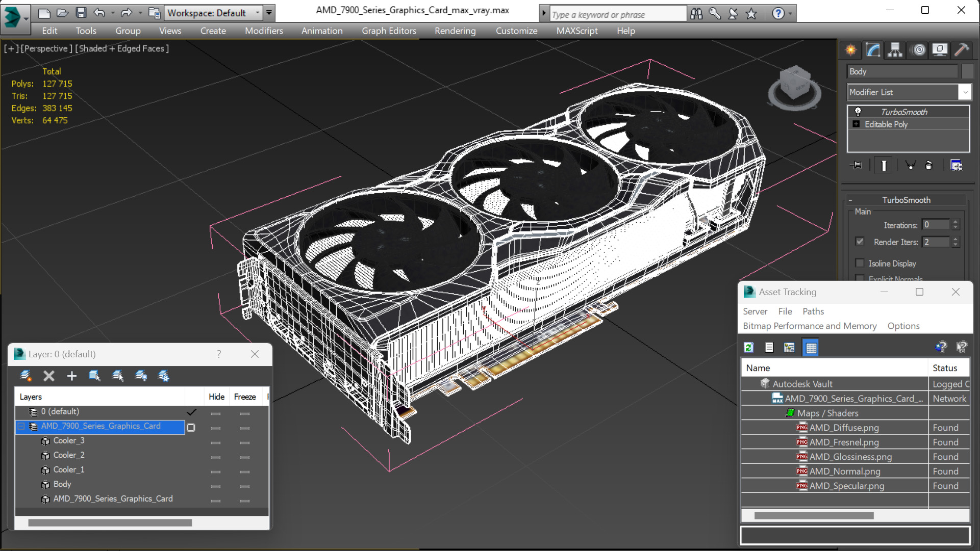
Task: Delete highlighted layer in Layer dialog
Action: pyautogui.click(x=48, y=376)
